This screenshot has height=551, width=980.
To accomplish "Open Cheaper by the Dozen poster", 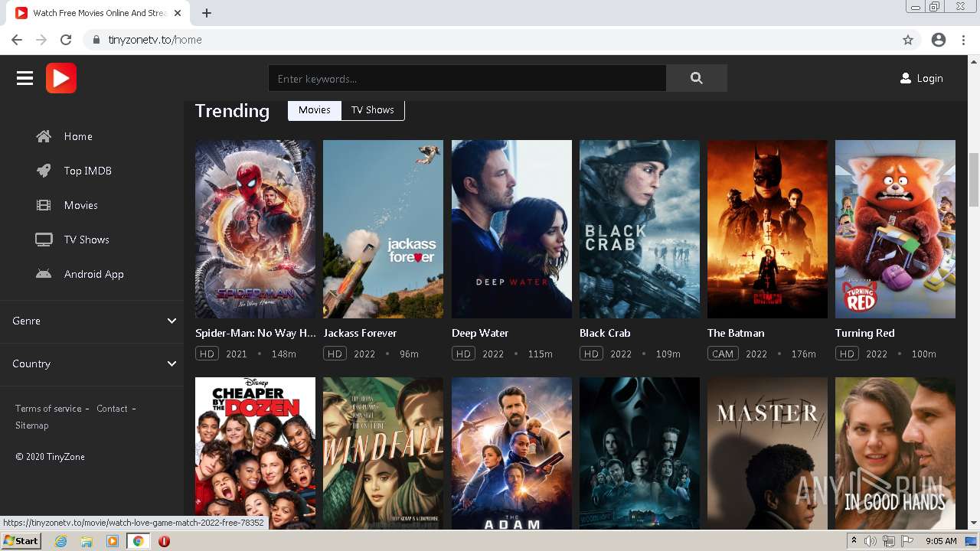I will point(255,453).
